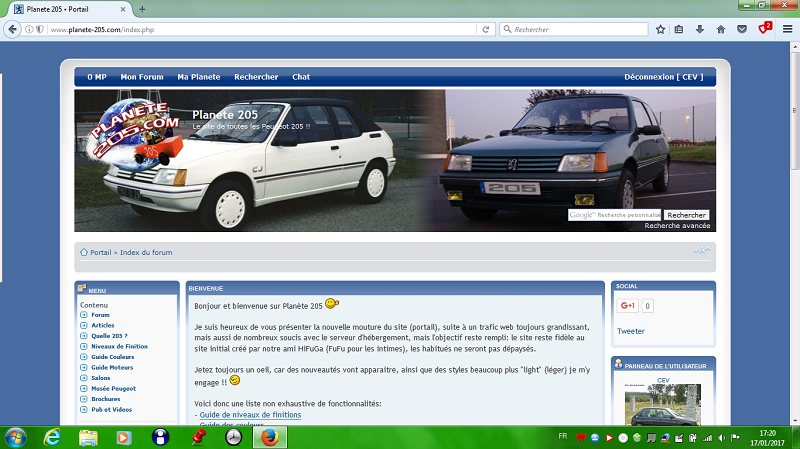Open a new browser tab
The width and height of the screenshot is (800, 449).
(142, 9)
